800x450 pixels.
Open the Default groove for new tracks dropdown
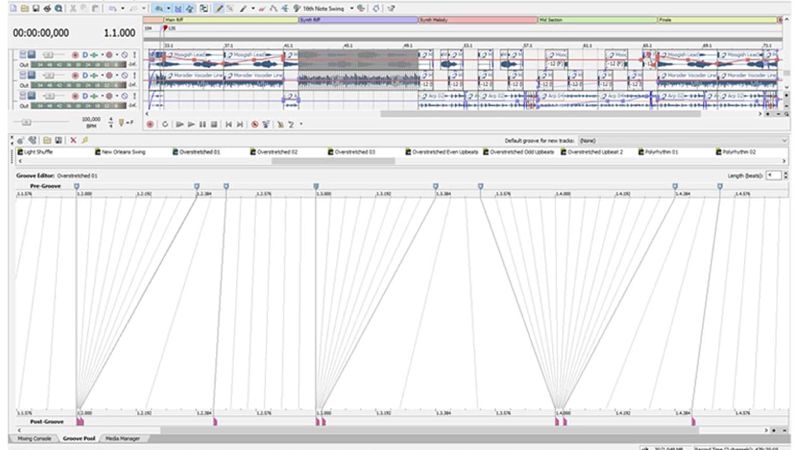(684, 140)
